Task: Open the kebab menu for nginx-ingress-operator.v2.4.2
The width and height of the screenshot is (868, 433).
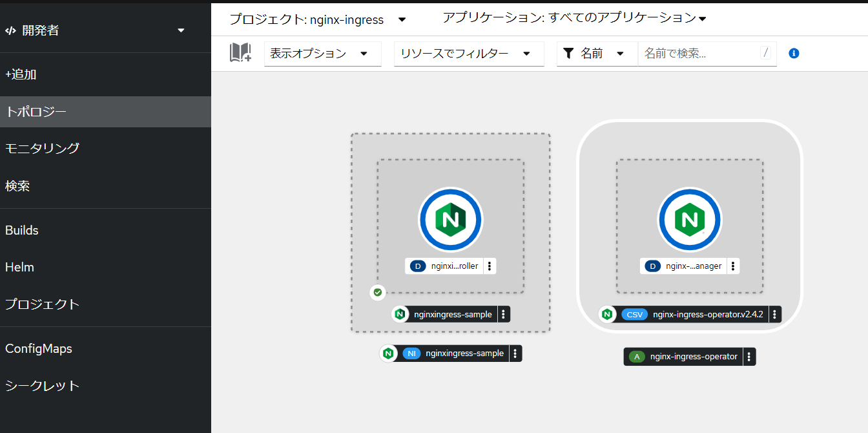Action: click(775, 314)
